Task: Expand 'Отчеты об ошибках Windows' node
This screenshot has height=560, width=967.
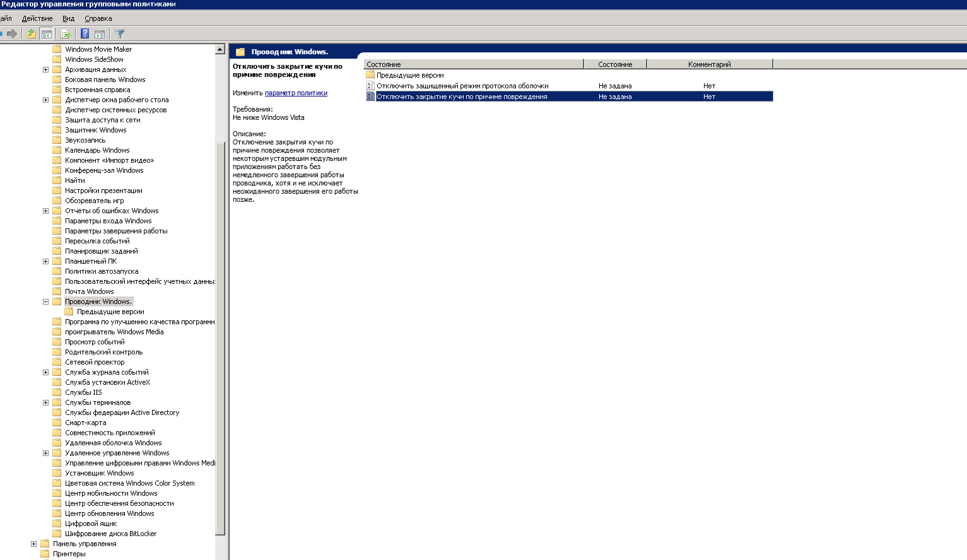Action: click(45, 211)
